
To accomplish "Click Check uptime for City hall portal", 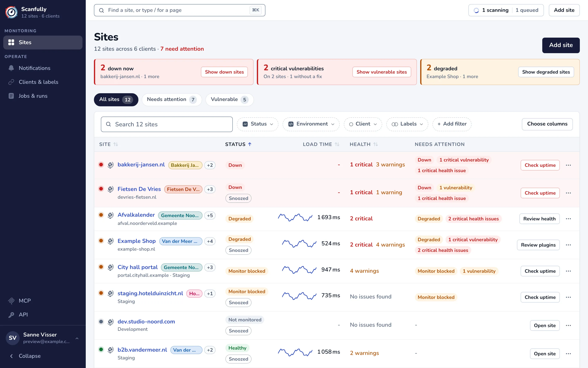I will pyautogui.click(x=540, y=271).
